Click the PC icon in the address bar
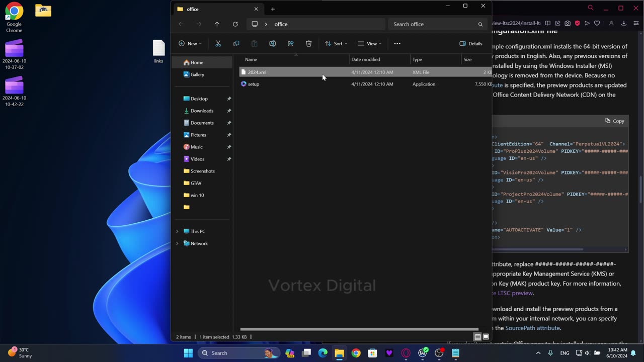This screenshot has width=644, height=362. 255,24
